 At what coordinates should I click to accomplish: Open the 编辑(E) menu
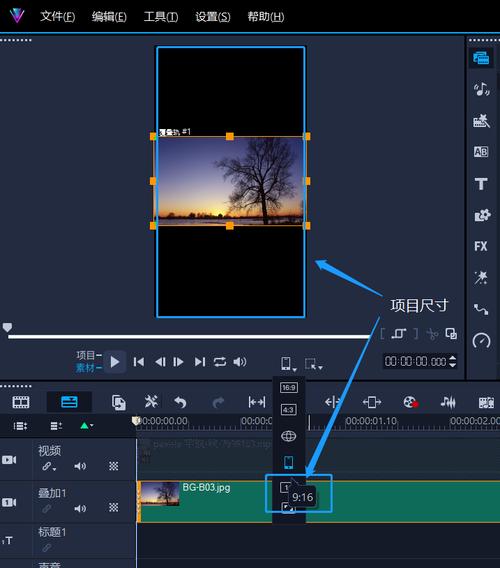click(109, 16)
